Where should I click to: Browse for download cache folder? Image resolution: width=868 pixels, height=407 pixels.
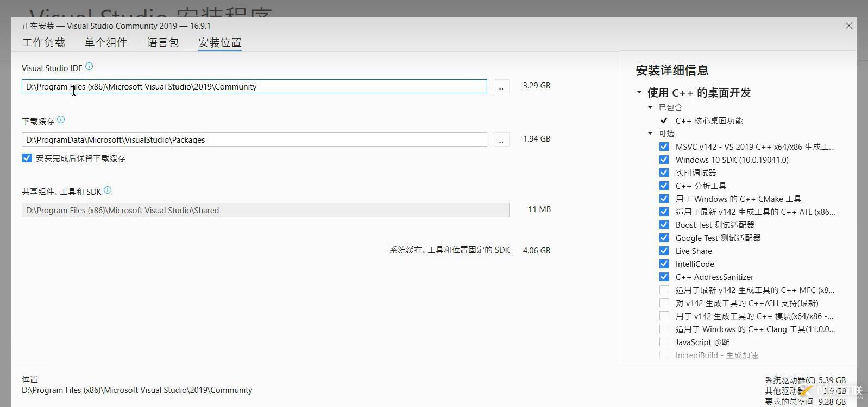(x=501, y=139)
